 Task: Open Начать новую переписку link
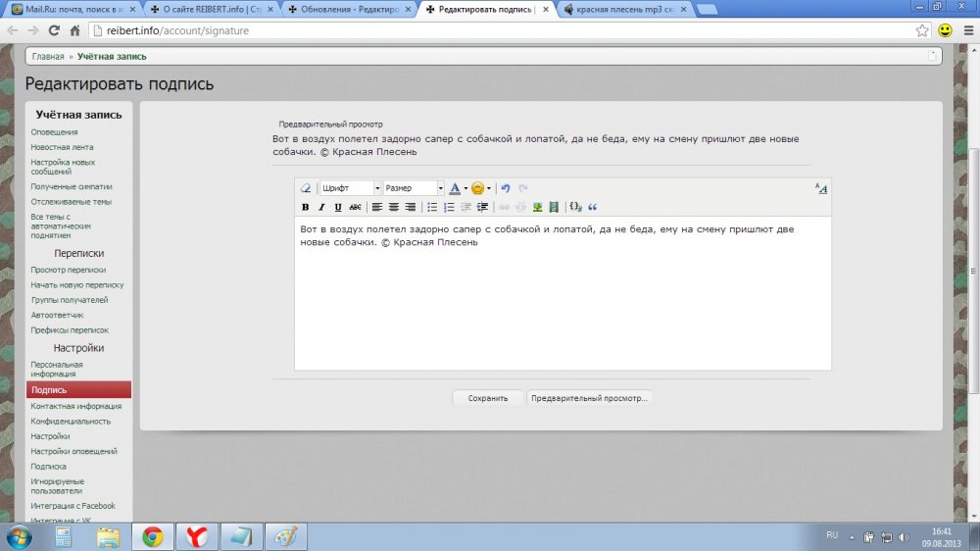click(76, 284)
